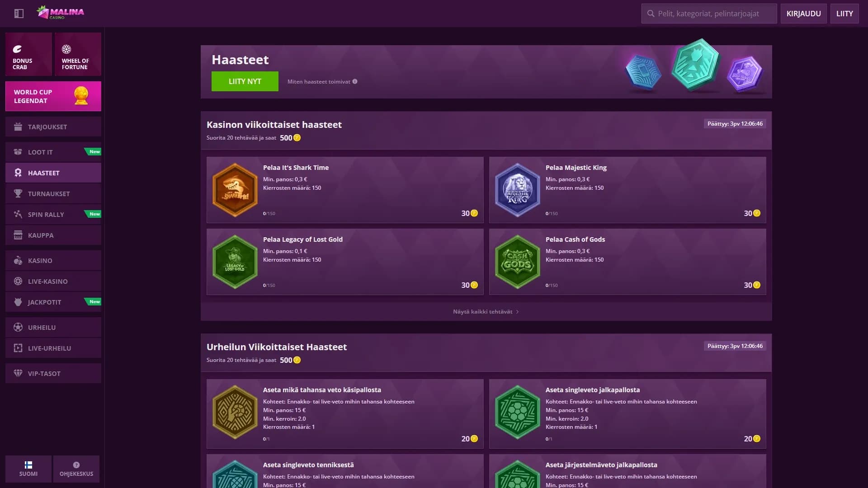Click the blue hexagon badge in Haasteet banner
The image size is (868, 488).
coord(643,72)
